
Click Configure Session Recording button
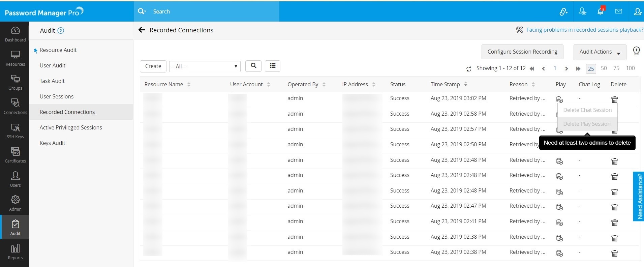[522, 52]
